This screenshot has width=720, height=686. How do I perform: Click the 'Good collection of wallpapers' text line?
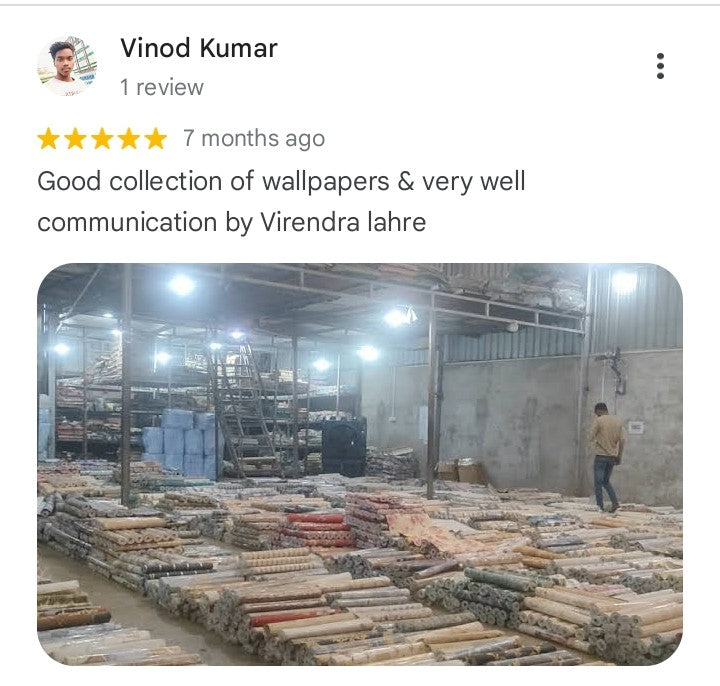(x=281, y=181)
